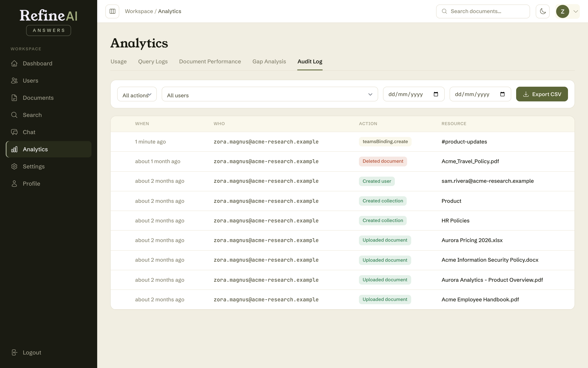588x368 pixels.
Task: Click Created collection badge in HR Policies row
Action: pyautogui.click(x=383, y=221)
